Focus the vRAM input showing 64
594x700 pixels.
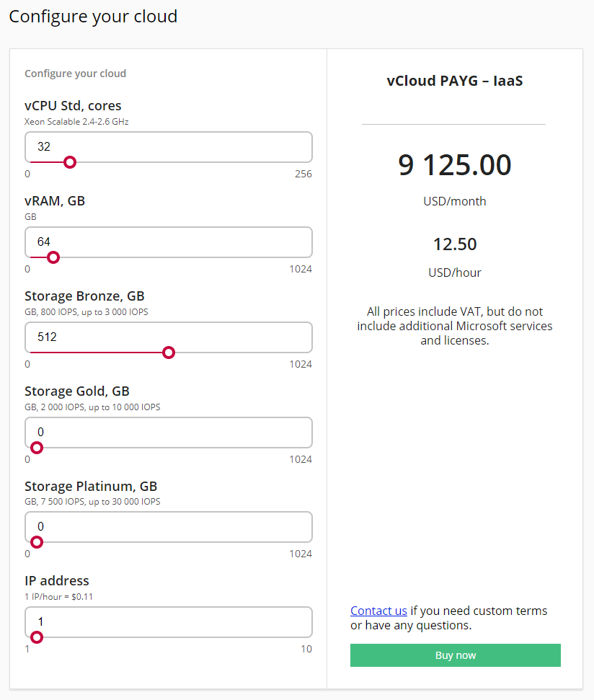pos(168,242)
